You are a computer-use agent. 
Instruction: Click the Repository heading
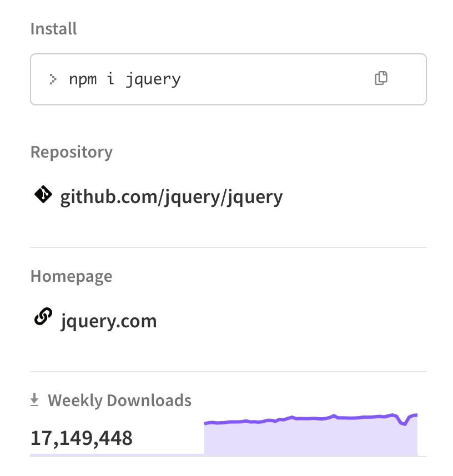coord(72,152)
